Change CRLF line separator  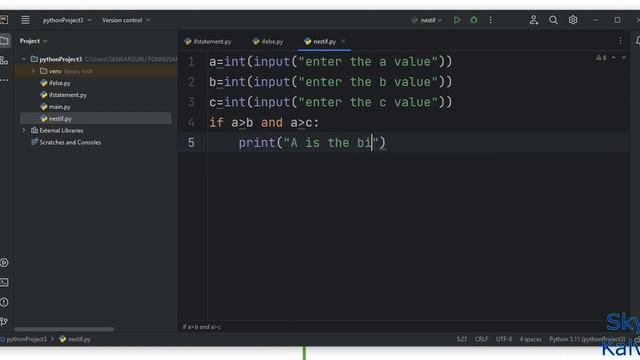[481, 339]
